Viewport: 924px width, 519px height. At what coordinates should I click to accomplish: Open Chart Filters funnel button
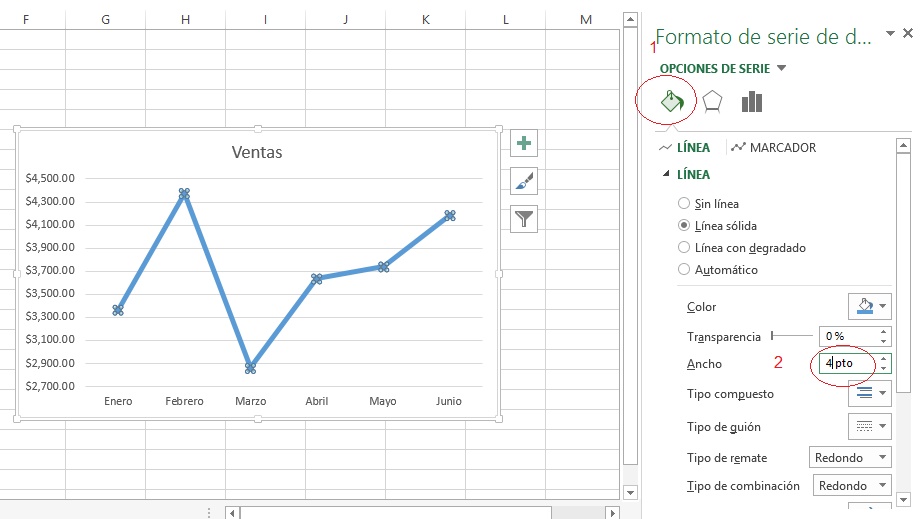[x=523, y=218]
